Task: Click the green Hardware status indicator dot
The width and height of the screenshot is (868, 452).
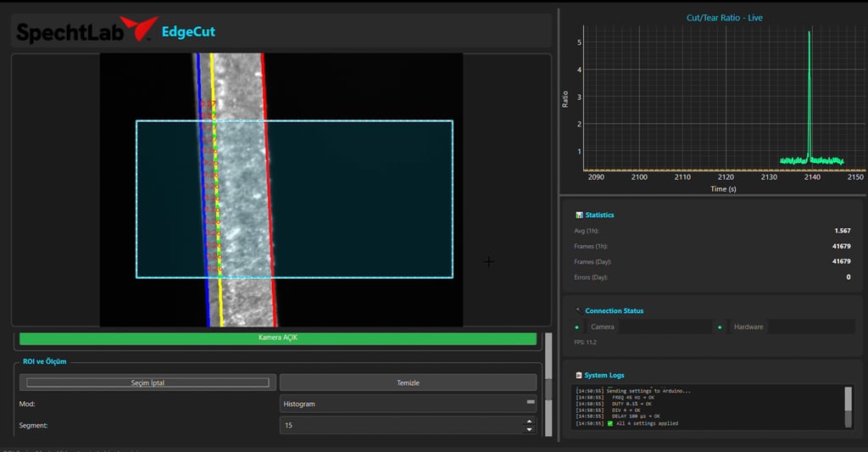Action: click(x=720, y=327)
